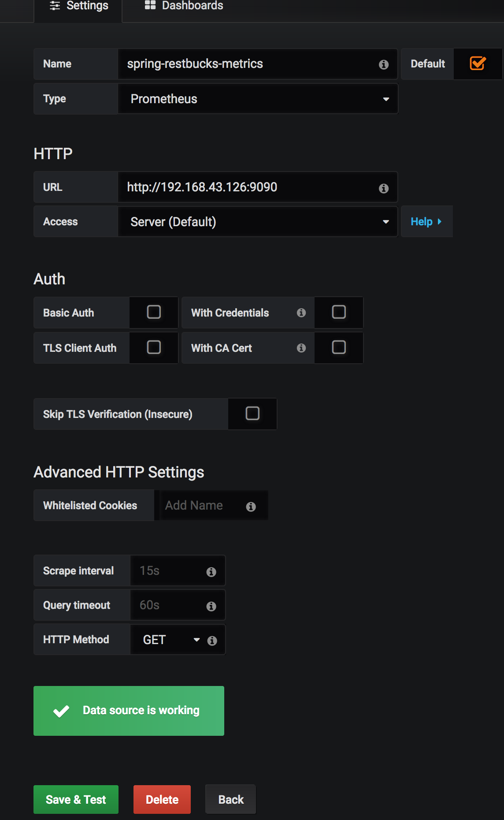Click the Scrape interval input field
Screen dimensions: 504x820
click(178, 571)
